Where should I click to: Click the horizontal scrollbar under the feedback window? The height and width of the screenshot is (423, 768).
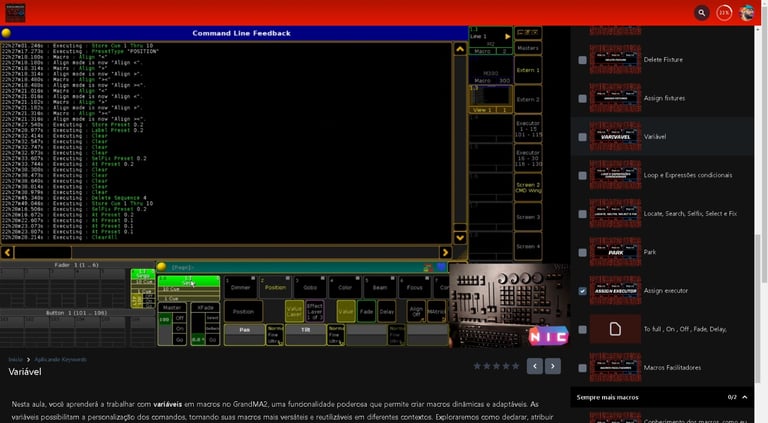[x=226, y=253]
